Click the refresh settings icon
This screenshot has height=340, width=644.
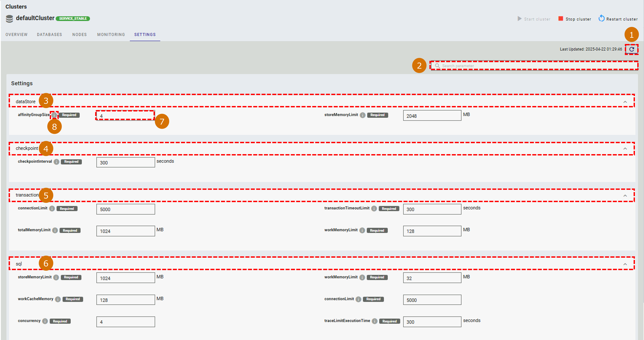[x=632, y=49]
